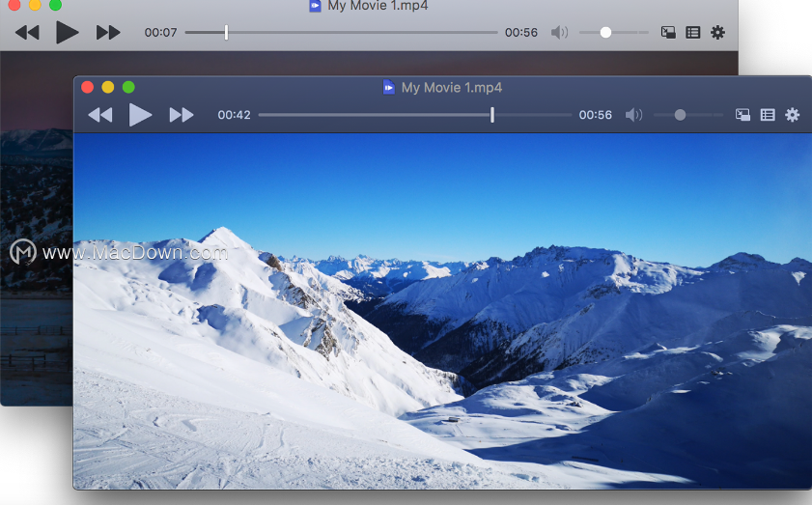Click total duration 00:56 in front window

point(596,115)
